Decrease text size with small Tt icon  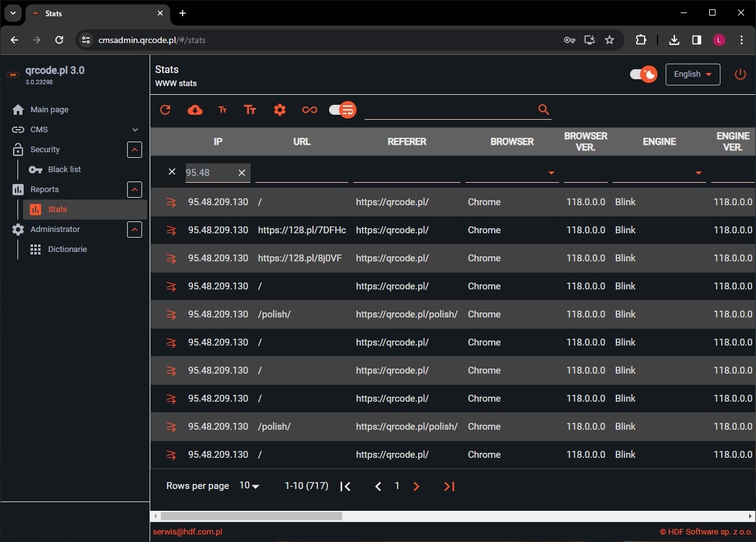222,110
